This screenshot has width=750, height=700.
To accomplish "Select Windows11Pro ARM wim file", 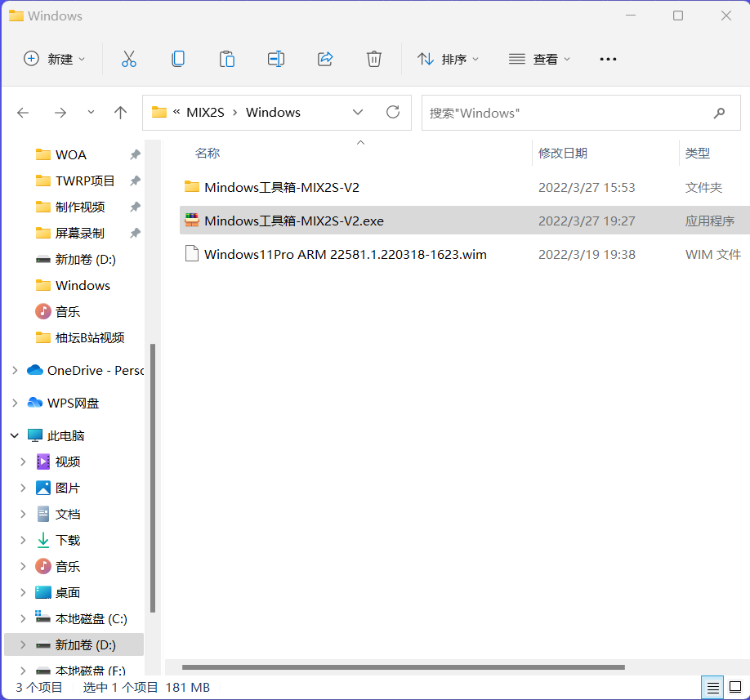I will coord(345,254).
